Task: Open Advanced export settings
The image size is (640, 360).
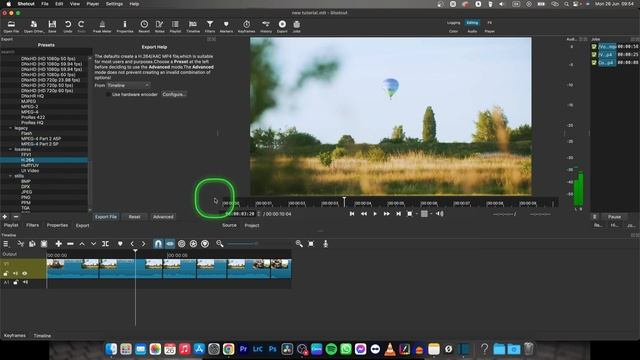Action: click(163, 217)
